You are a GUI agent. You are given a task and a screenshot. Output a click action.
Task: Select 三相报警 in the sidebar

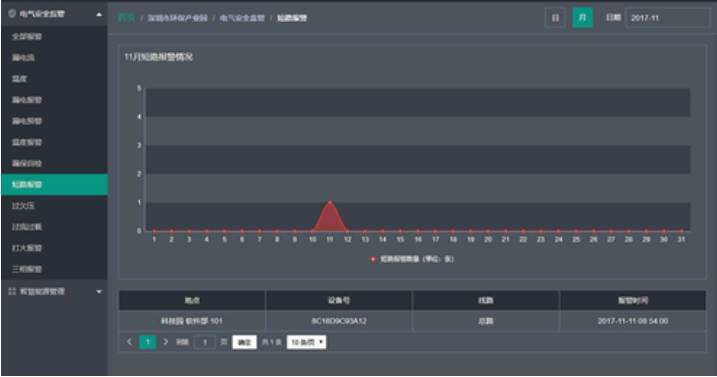pyautogui.click(x=27, y=269)
